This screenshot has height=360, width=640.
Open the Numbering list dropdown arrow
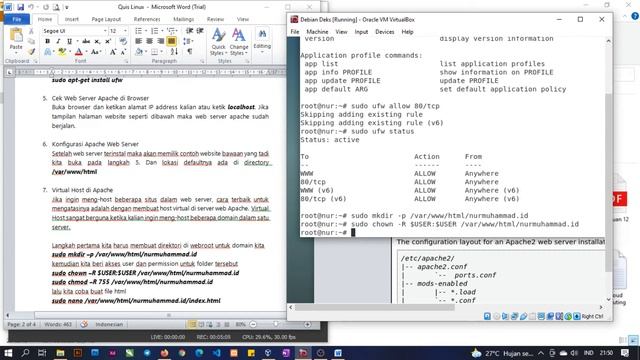[162, 31]
